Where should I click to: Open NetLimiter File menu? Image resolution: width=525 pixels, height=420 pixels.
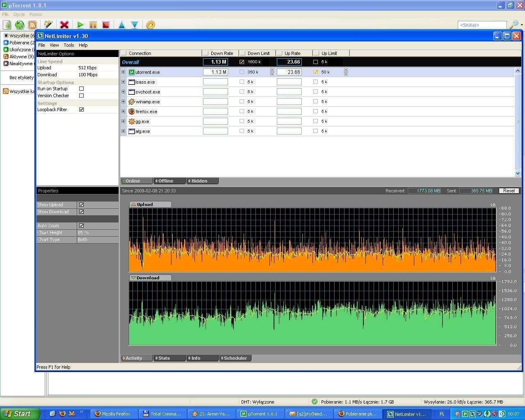pyautogui.click(x=41, y=45)
